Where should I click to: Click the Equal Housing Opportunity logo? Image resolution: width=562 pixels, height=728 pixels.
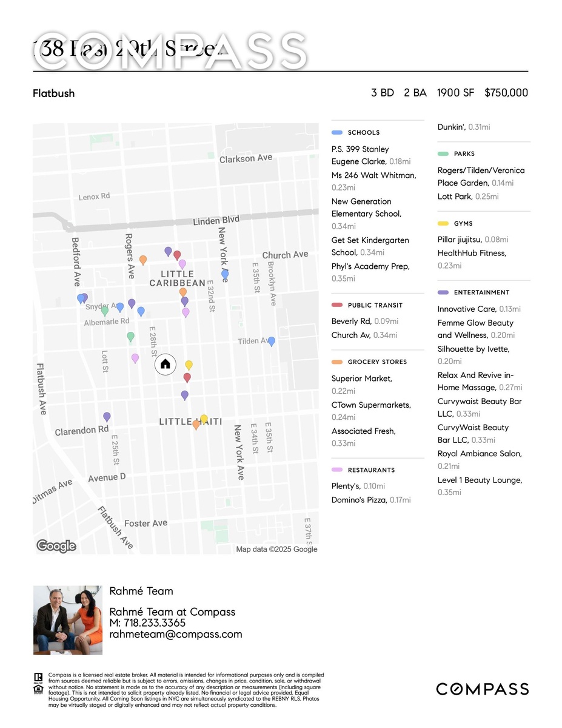pos(38,690)
